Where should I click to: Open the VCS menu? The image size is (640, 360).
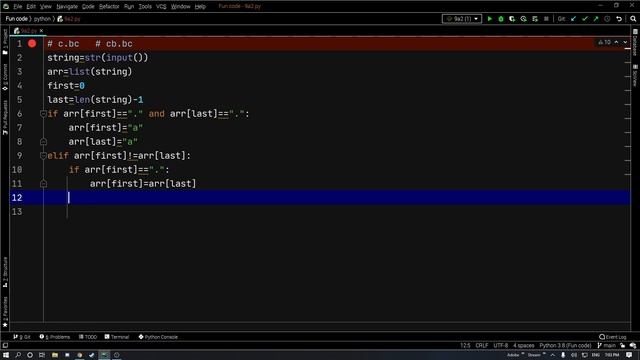coord(161,7)
